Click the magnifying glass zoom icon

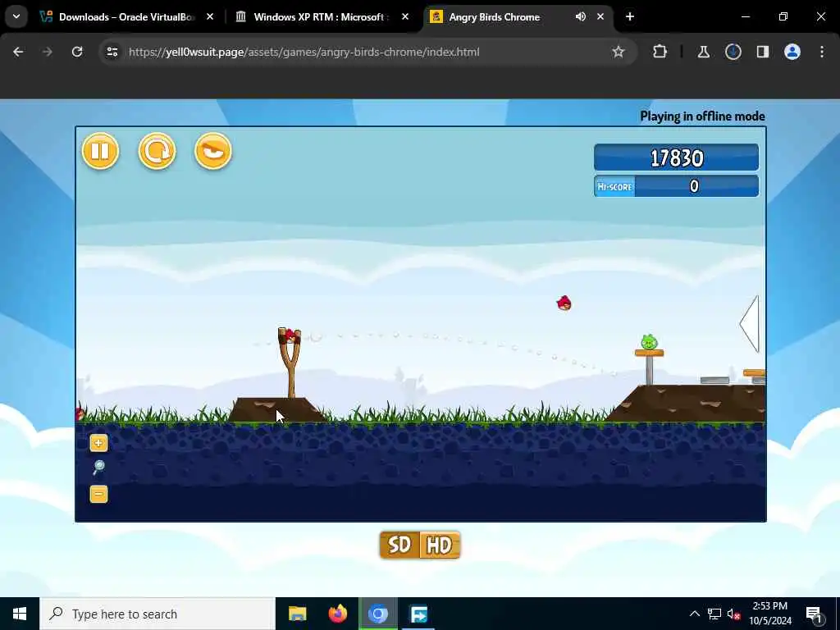click(98, 468)
